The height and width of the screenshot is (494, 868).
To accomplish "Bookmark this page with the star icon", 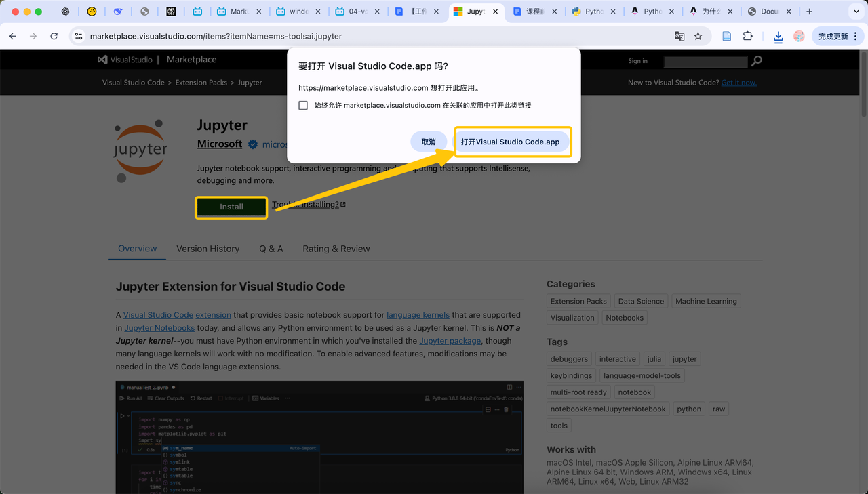I will point(698,36).
